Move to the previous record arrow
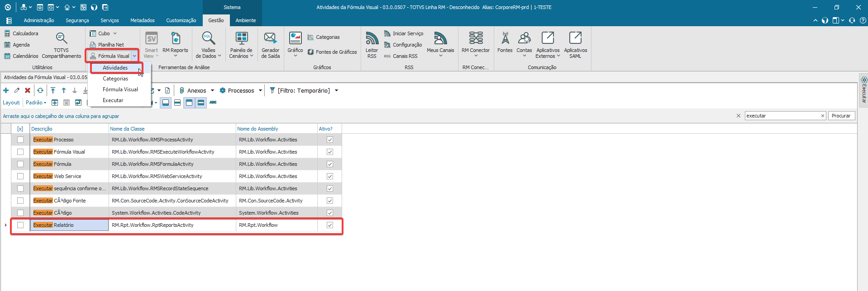The height and width of the screenshot is (291, 868). pos(64,90)
